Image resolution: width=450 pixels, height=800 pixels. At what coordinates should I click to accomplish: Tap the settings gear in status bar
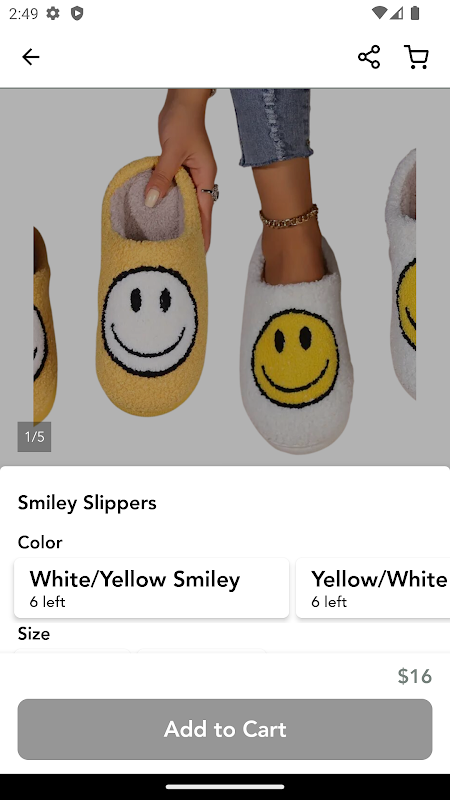coord(53,13)
